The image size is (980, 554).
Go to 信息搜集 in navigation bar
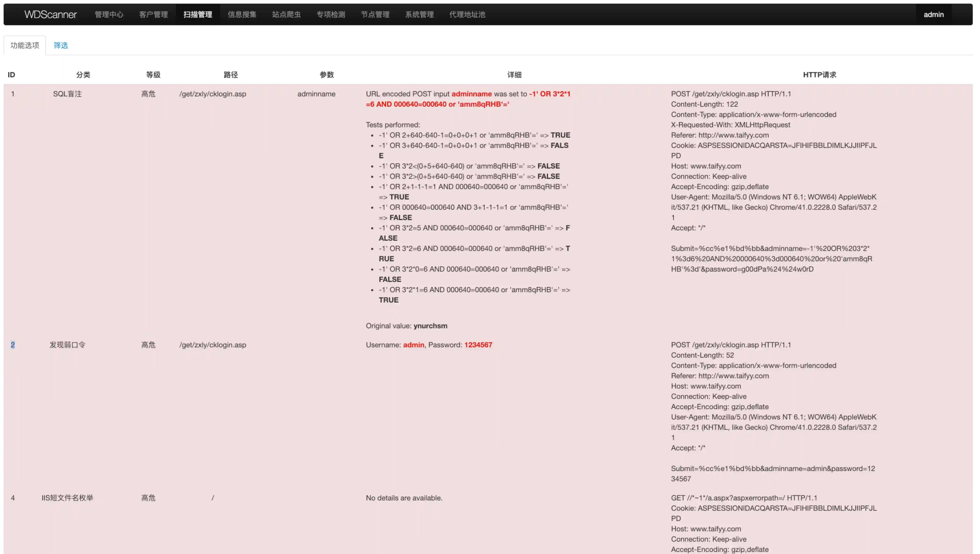pyautogui.click(x=242, y=14)
